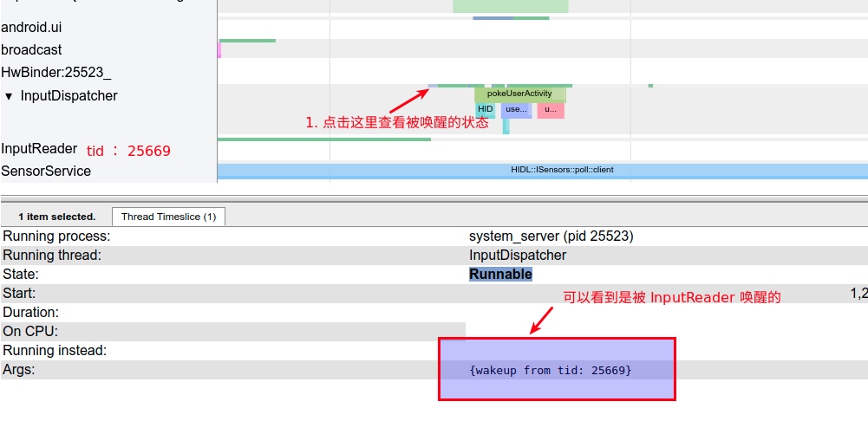
Task: Select the pokeUserActivity slice
Action: point(519,94)
